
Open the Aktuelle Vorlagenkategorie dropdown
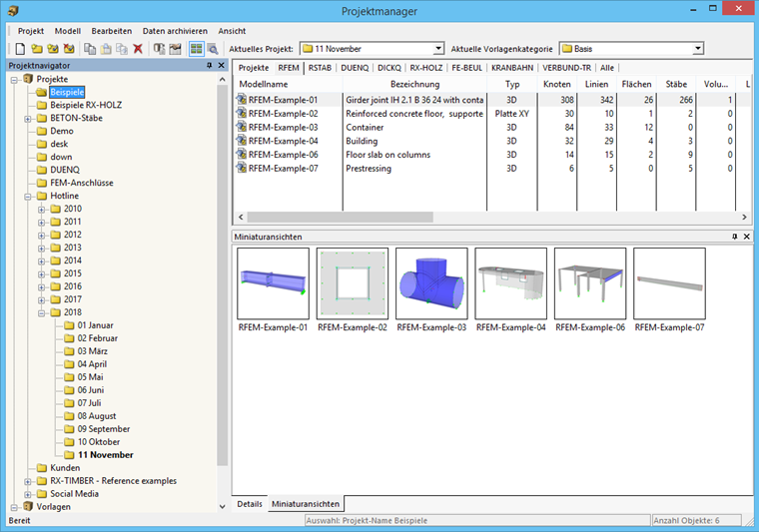(x=697, y=48)
